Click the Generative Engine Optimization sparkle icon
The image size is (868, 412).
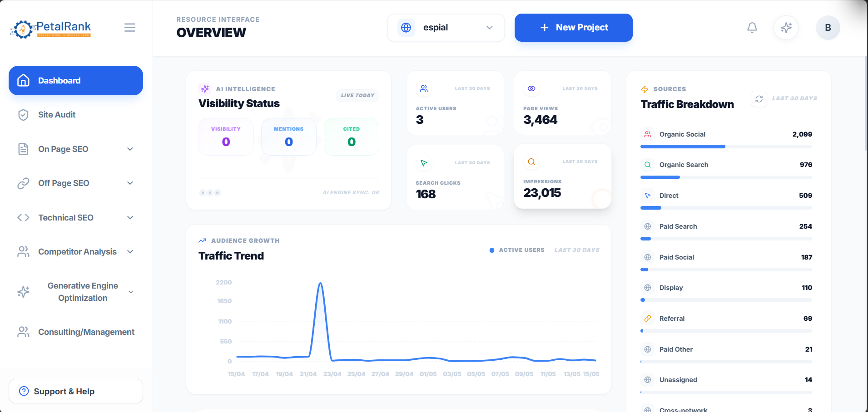click(x=23, y=292)
